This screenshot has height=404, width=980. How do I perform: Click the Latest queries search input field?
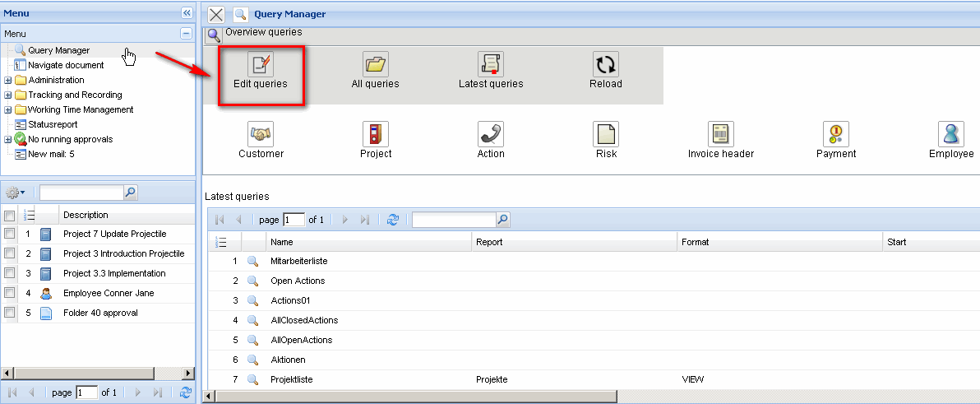click(454, 220)
